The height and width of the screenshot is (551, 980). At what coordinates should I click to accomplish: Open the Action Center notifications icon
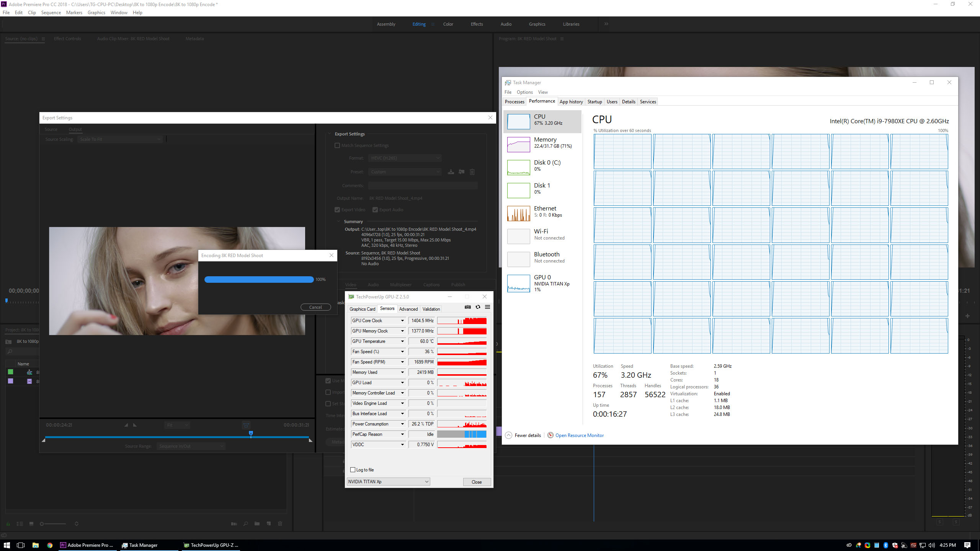click(967, 545)
